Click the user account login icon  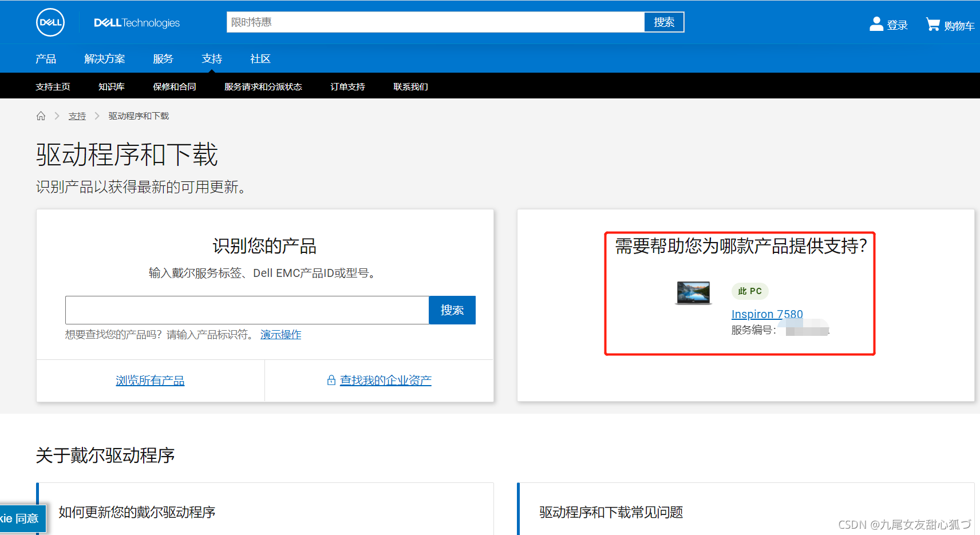click(876, 23)
